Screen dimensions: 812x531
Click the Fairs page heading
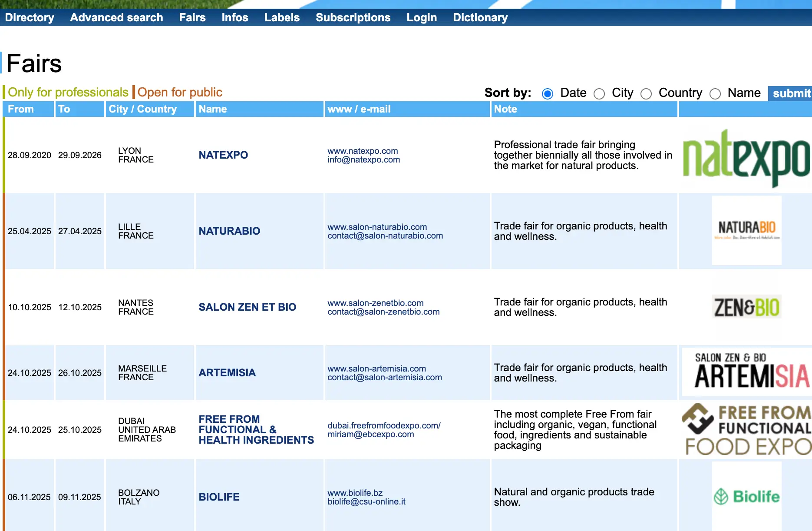pyautogui.click(x=34, y=63)
